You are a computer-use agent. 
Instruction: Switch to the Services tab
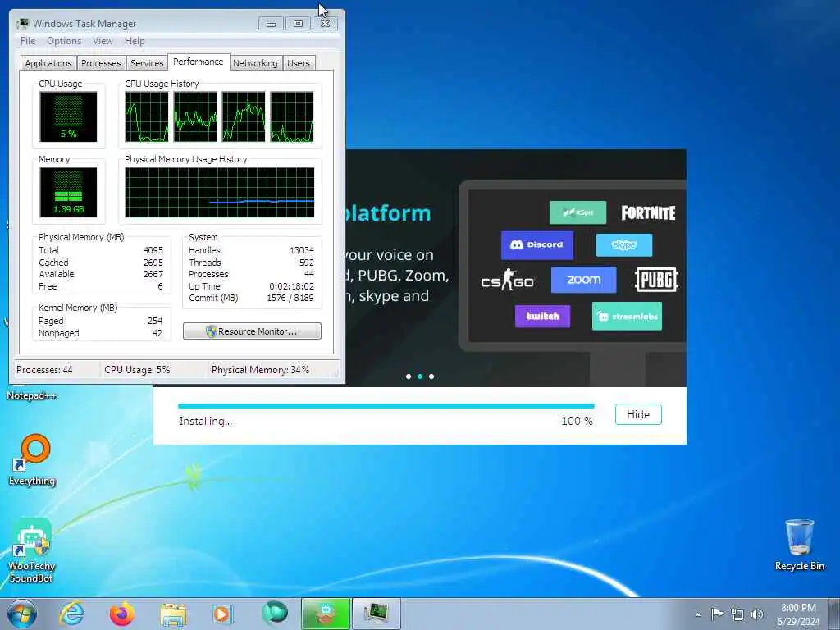coord(147,63)
